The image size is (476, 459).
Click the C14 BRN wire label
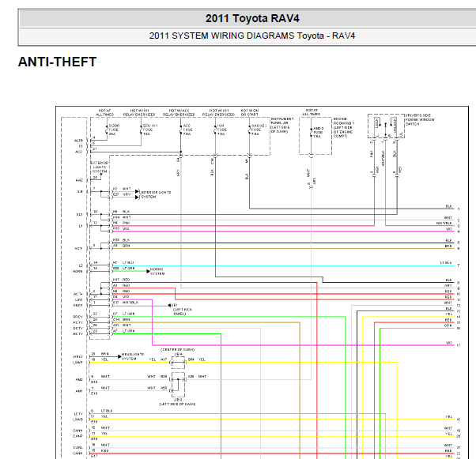click(x=122, y=320)
